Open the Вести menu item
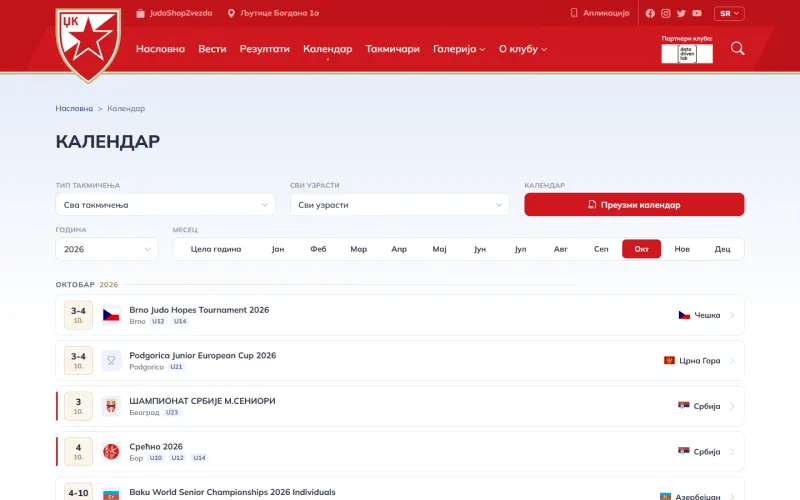 pyautogui.click(x=212, y=49)
